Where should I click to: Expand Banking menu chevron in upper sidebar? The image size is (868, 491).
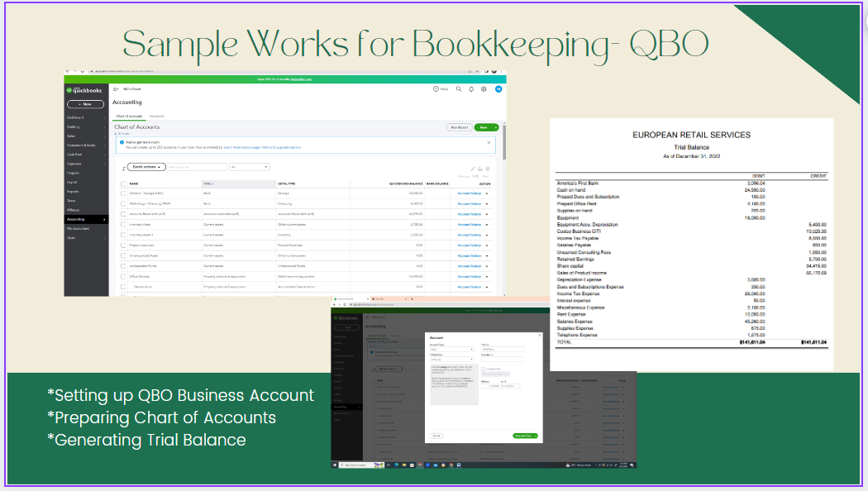pos(104,126)
